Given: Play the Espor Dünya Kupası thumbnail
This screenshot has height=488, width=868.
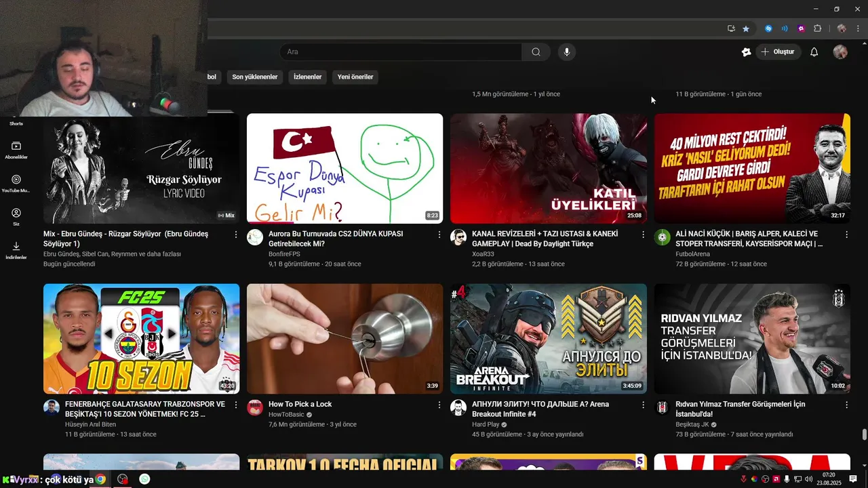Looking at the screenshot, I should coord(344,169).
